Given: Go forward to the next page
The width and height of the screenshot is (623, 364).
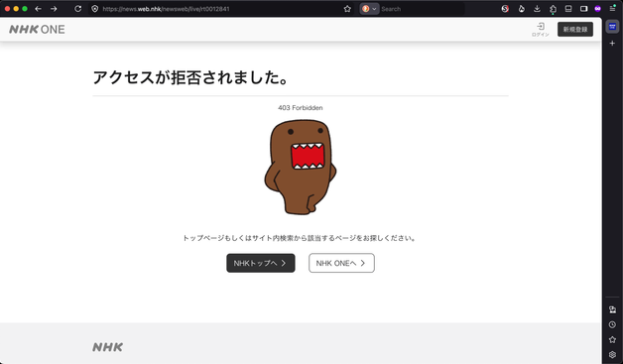Looking at the screenshot, I should 54,9.
